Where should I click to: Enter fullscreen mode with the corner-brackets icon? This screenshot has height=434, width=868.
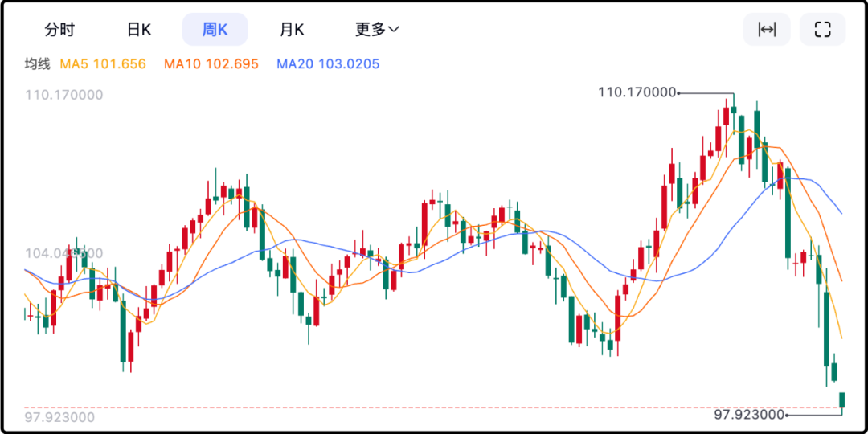tap(822, 30)
